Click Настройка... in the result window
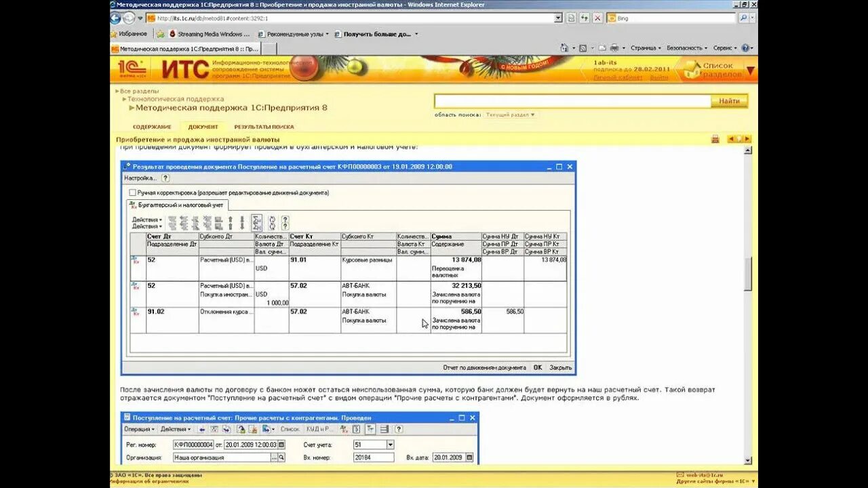Image resolution: width=868 pixels, height=488 pixels. (x=140, y=178)
